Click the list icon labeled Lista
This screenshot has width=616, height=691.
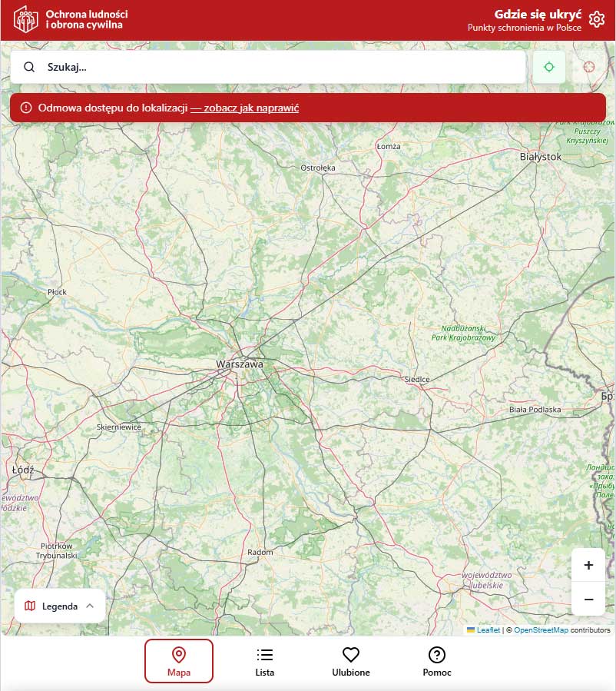(264, 654)
